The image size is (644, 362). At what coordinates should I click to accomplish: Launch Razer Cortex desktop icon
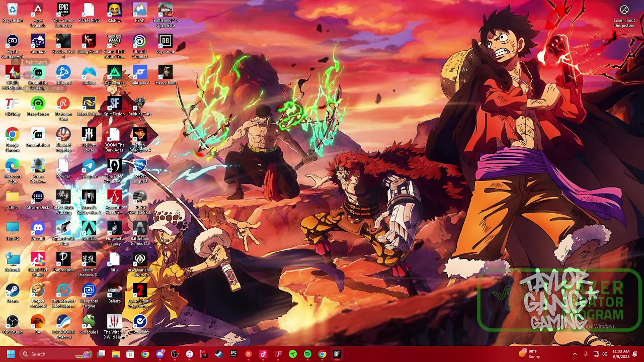click(38, 107)
